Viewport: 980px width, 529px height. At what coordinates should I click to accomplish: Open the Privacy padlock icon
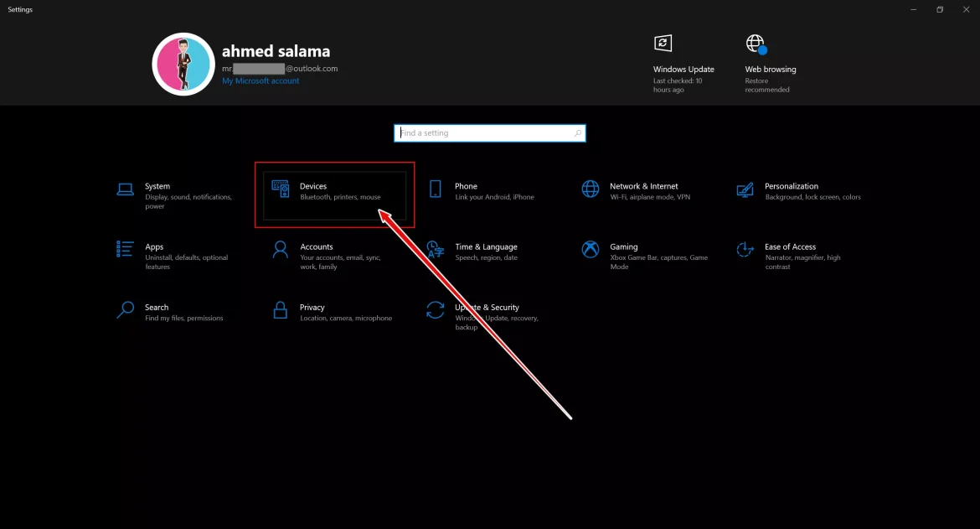[x=280, y=310]
